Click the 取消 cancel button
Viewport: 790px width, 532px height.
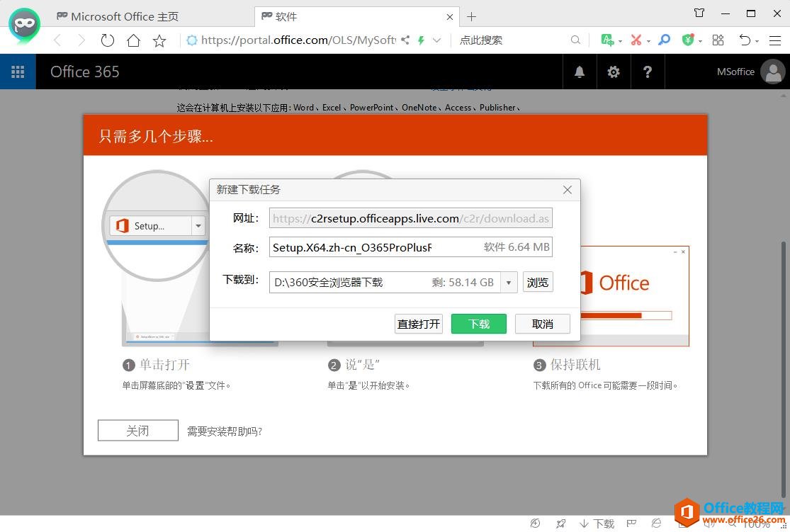(543, 324)
